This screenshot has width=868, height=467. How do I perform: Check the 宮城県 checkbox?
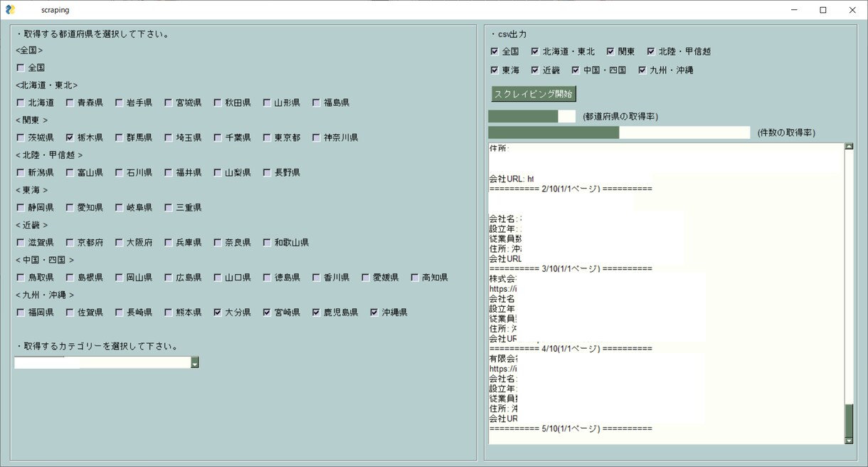pos(169,103)
